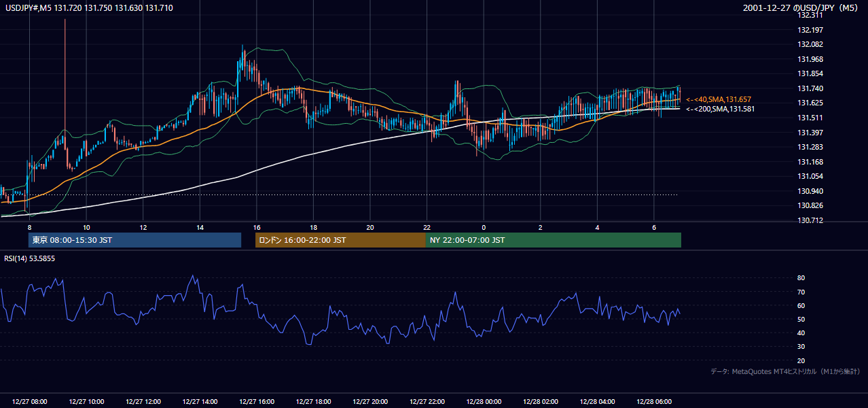
Task: Click the RSI level 30 label
Action: (801, 347)
